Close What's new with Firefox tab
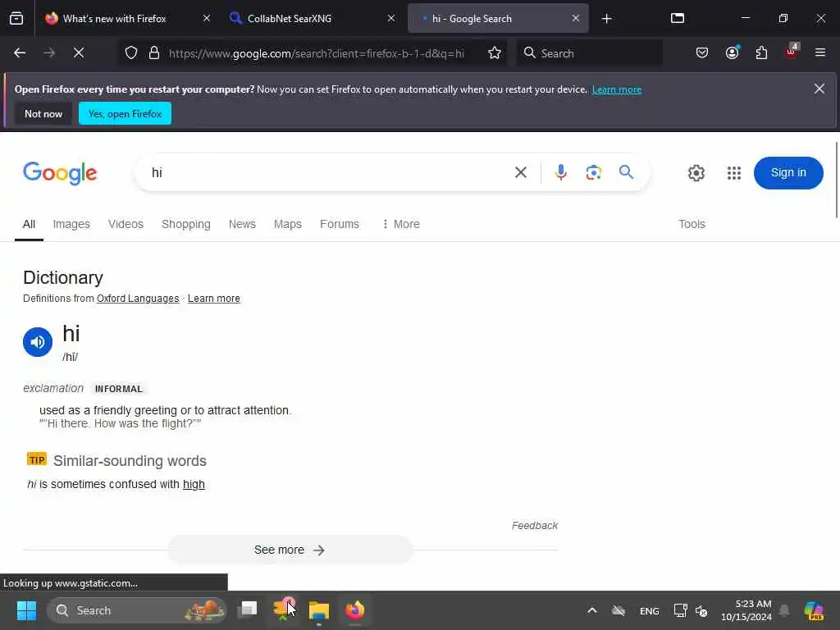 [x=207, y=18]
